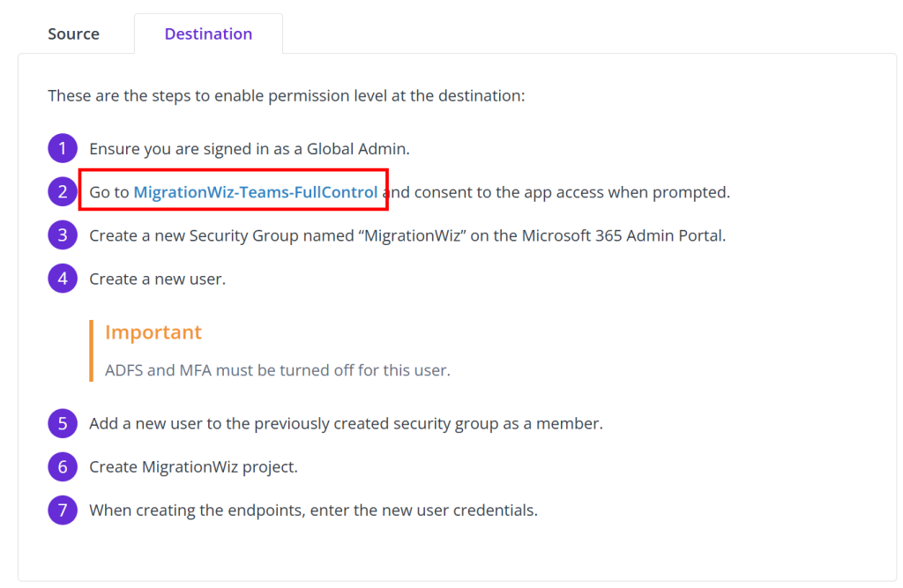Select the Destination tab
This screenshot has width=903, height=588.
pyautogui.click(x=208, y=34)
